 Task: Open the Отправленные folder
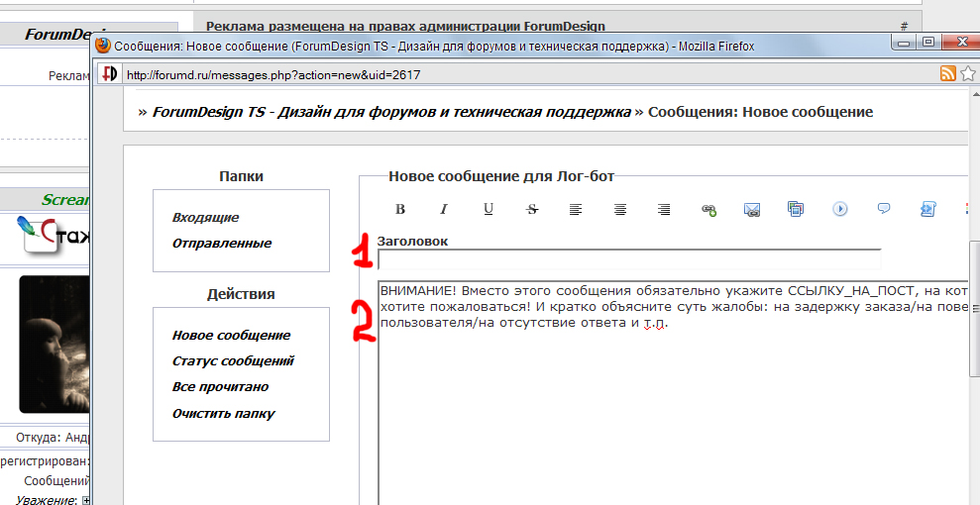(222, 244)
